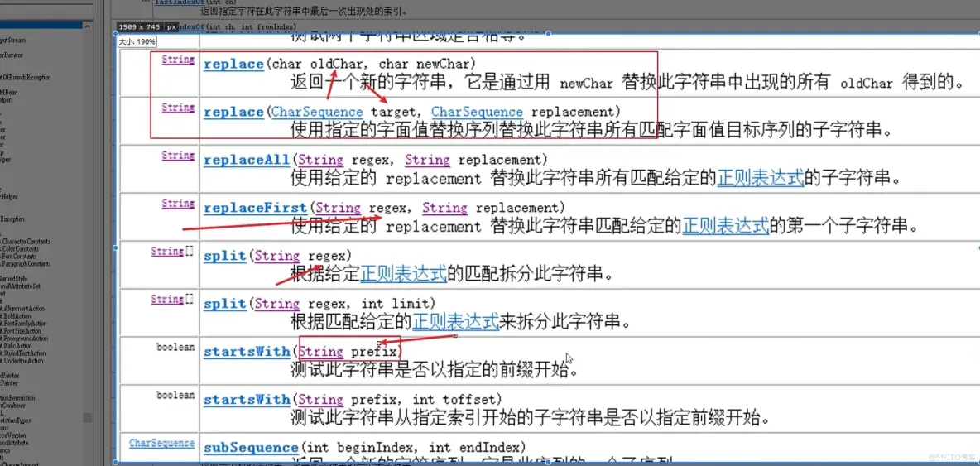Open 正则表达式 link in replaceAll description
Screen dimensions: 980x466
point(760,179)
